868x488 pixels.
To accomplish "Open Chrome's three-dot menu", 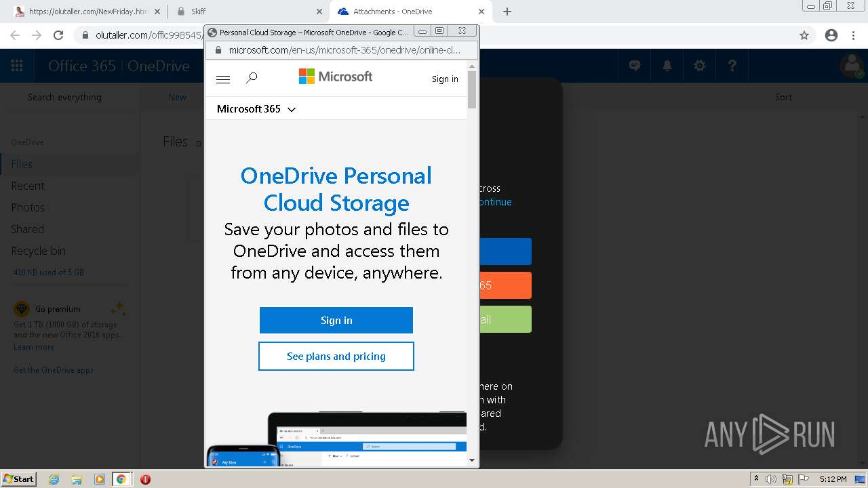I will point(853,35).
